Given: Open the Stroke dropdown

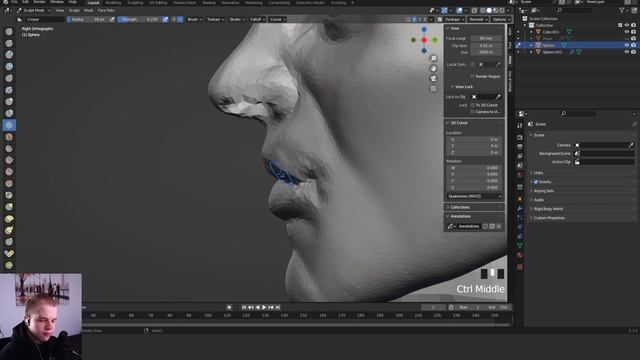Looking at the screenshot, I should point(237,19).
